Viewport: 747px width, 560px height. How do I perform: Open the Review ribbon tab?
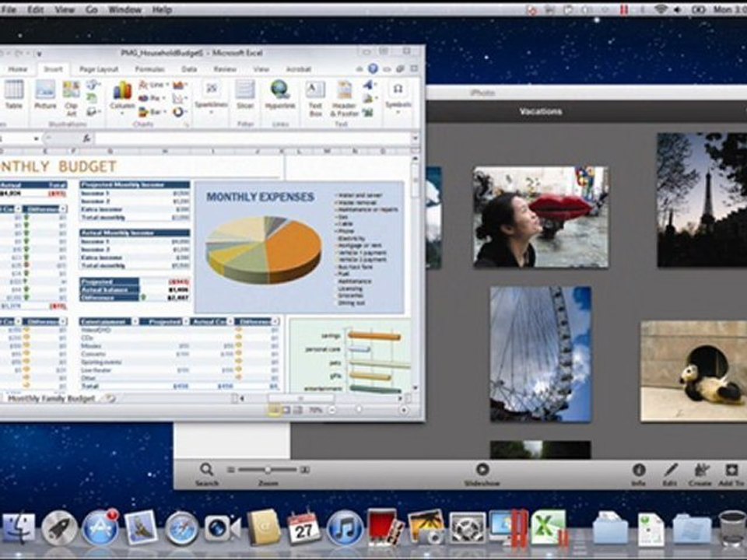(224, 69)
